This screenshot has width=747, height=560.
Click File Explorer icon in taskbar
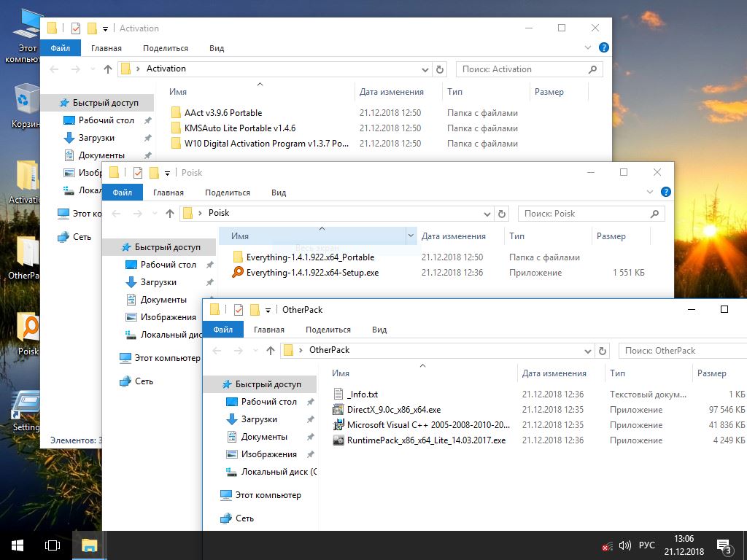(x=89, y=545)
